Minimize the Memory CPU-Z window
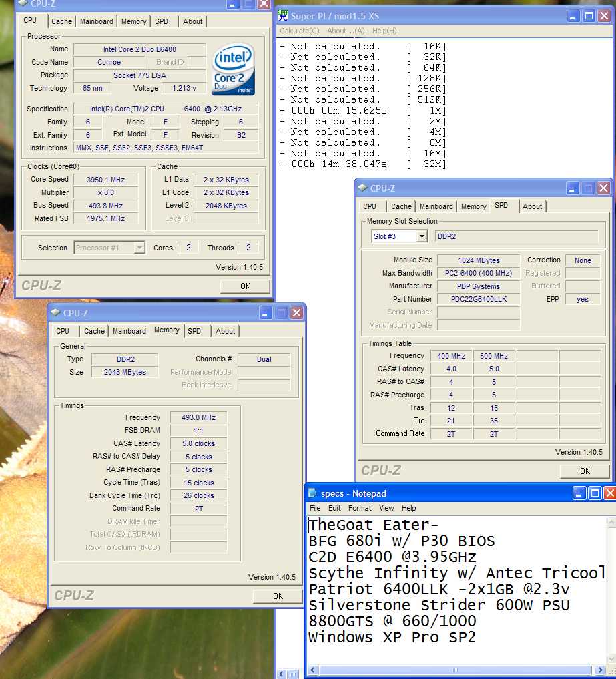Screen dimensions: 616x679 (x=266, y=313)
